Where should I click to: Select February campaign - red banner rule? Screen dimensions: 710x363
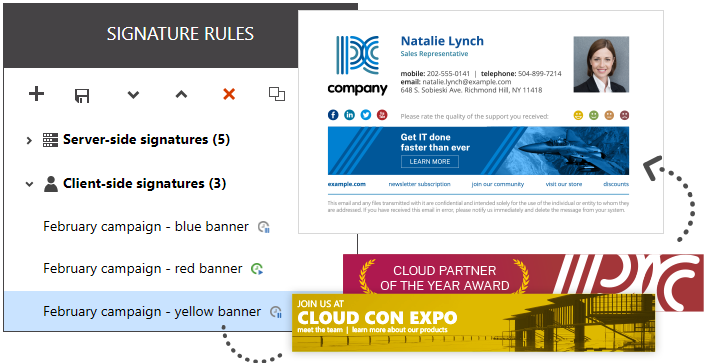click(143, 268)
